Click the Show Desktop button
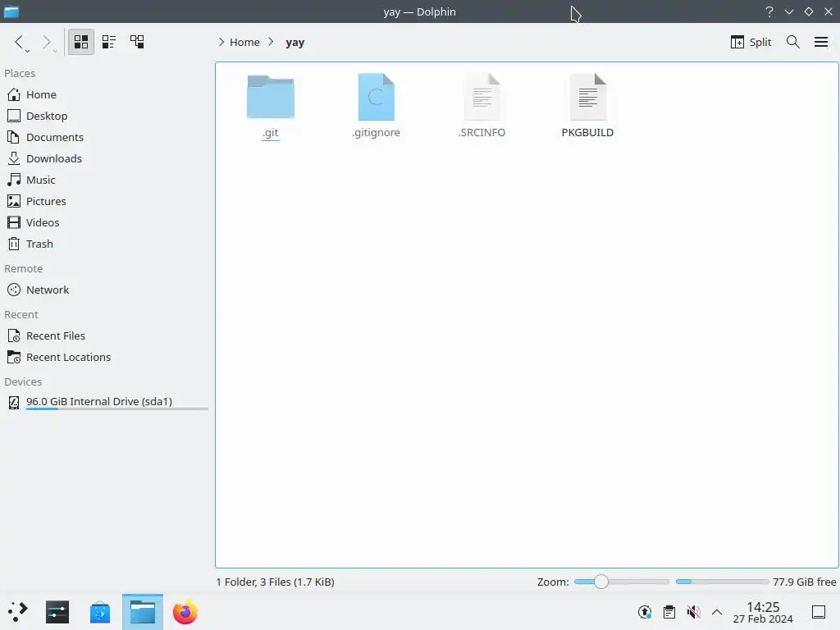The height and width of the screenshot is (630, 840). 818,612
